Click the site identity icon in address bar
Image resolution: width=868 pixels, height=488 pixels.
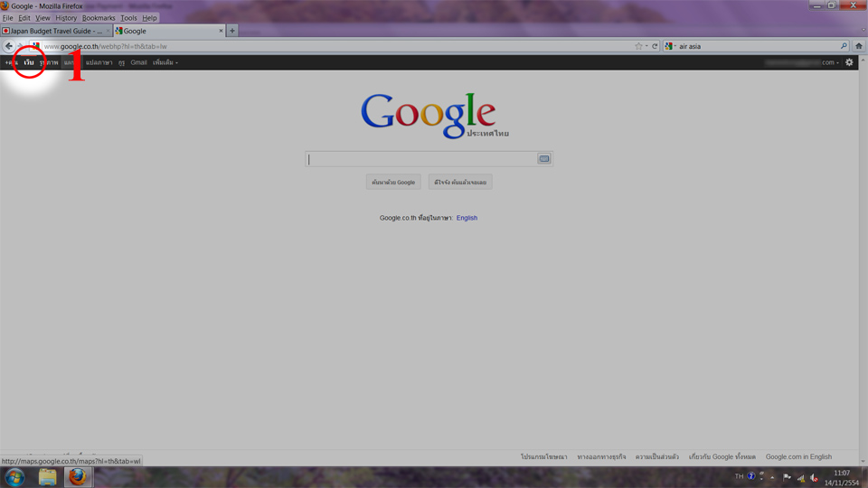coord(36,46)
